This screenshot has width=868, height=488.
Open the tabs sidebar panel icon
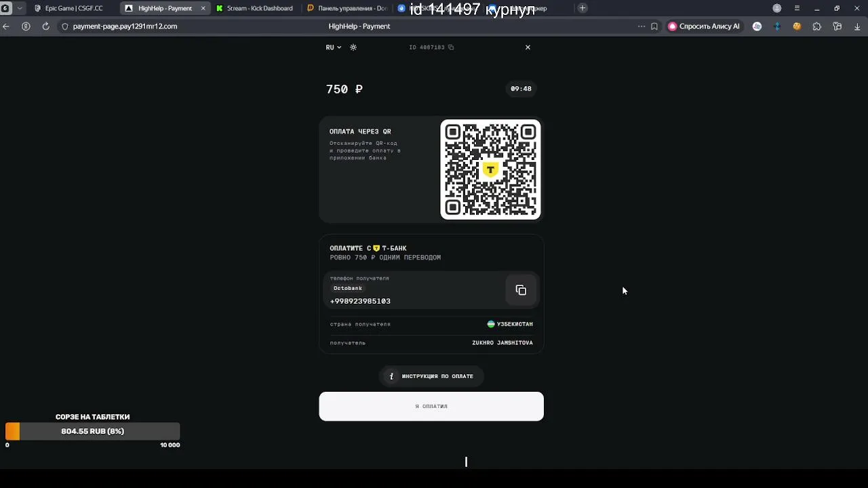pyautogui.click(x=837, y=26)
